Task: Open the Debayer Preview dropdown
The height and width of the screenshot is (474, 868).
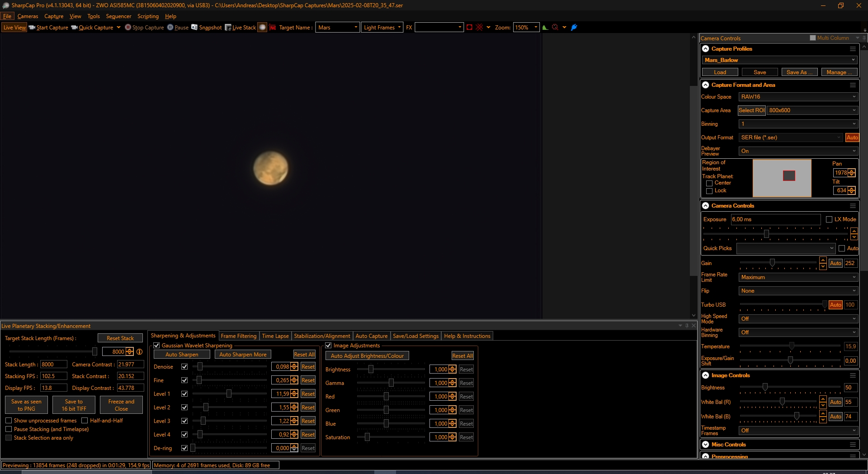Action: pyautogui.click(x=798, y=151)
